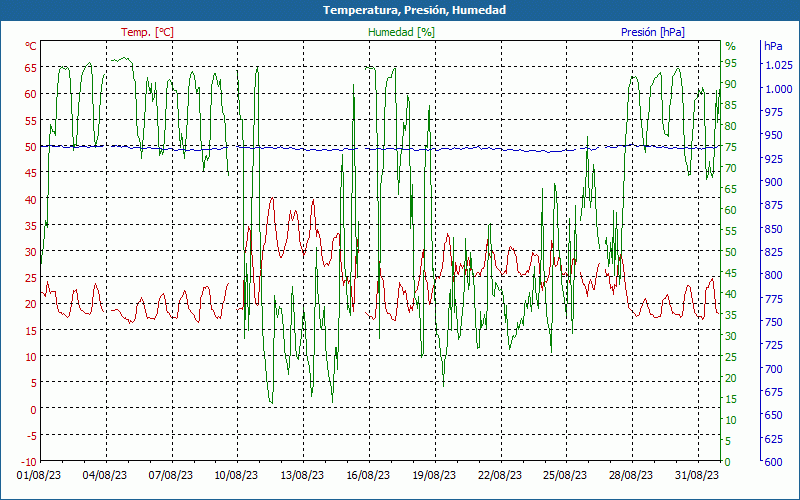Screen dimensions: 800x500
Task: Click the '22/08/23' date label
Action: 500,475
